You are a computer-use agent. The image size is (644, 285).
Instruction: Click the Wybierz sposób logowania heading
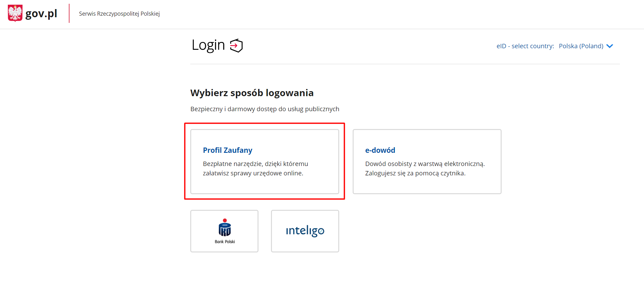252,93
